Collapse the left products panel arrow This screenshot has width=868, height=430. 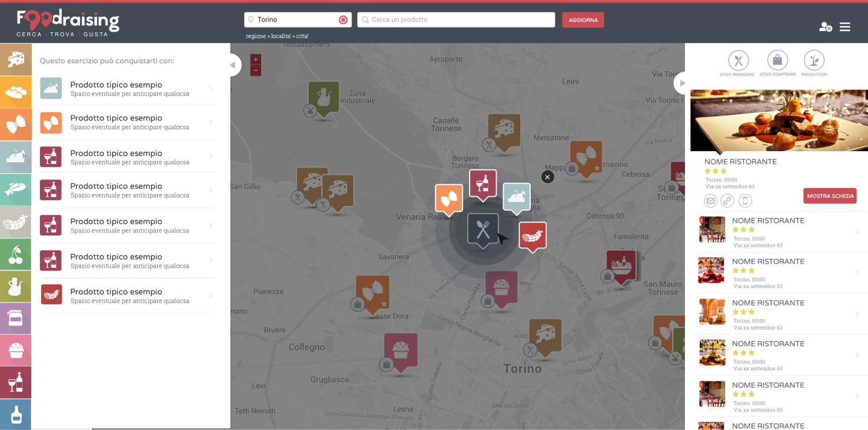coord(232,65)
